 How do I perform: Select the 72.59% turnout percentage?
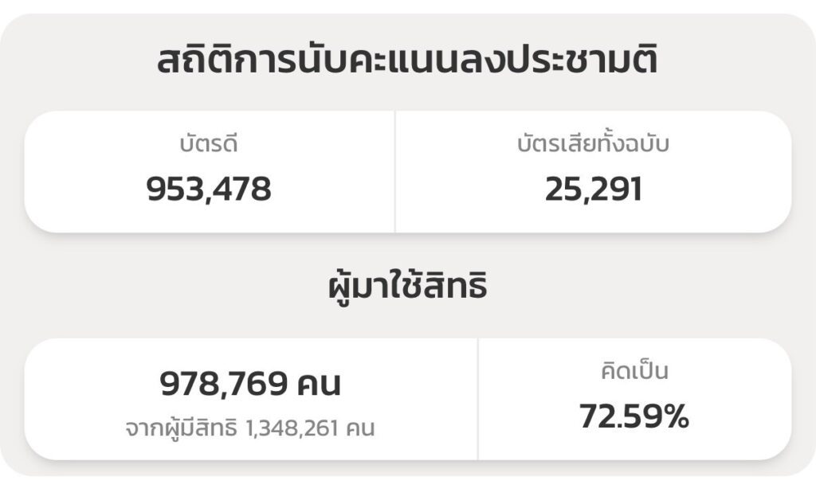[634, 416]
